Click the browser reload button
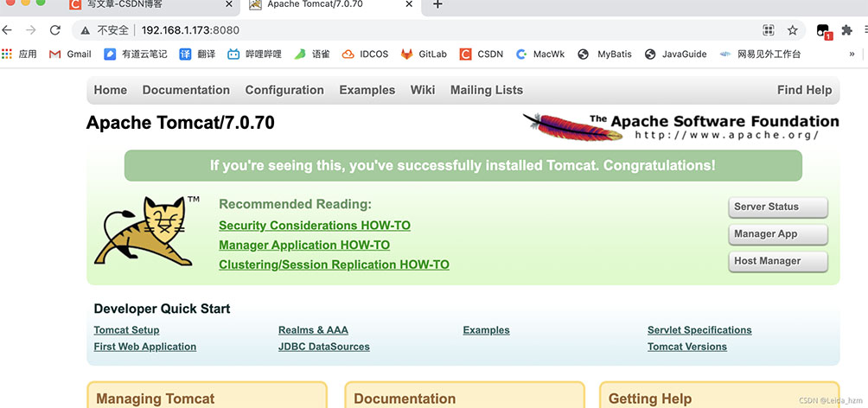This screenshot has height=408, width=868. tap(55, 30)
